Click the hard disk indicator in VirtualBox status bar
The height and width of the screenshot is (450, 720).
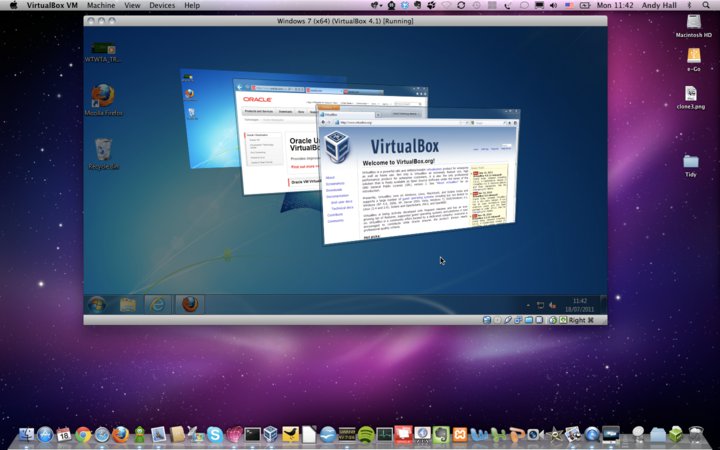coord(487,320)
